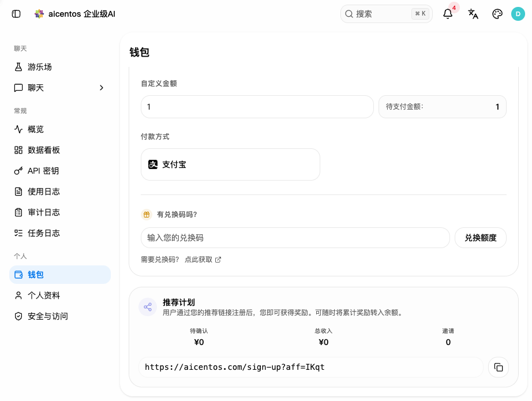
Task: Click the aicentos colorful logo icon
Action: (39, 14)
